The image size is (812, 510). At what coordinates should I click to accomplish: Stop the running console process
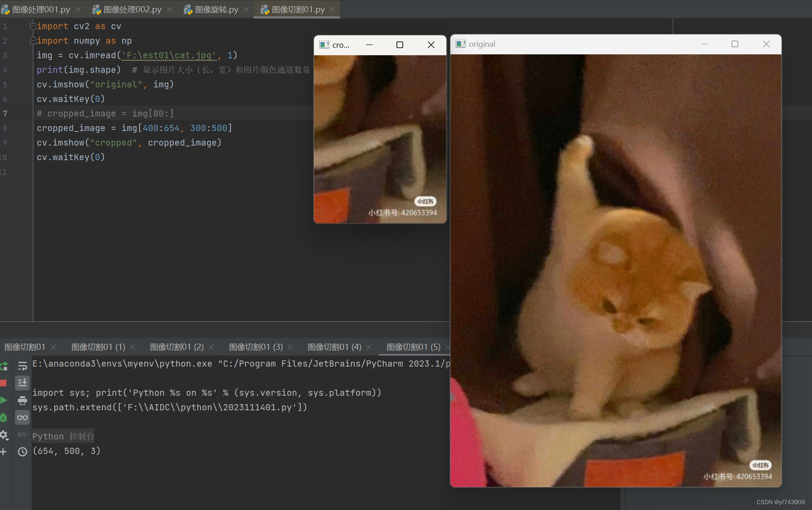point(3,383)
